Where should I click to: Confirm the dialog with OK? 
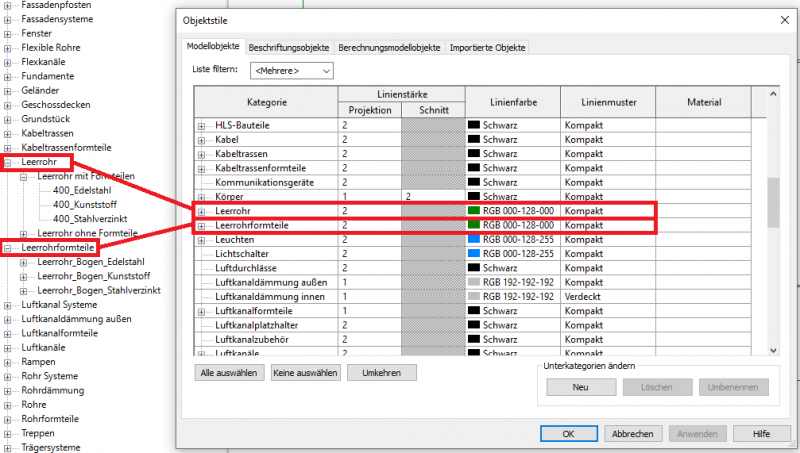pyautogui.click(x=567, y=434)
